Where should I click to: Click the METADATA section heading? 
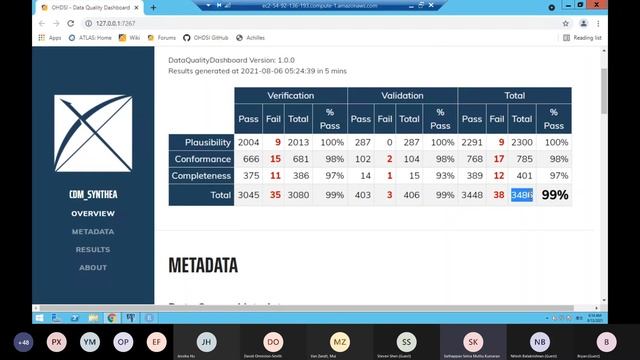(203, 265)
